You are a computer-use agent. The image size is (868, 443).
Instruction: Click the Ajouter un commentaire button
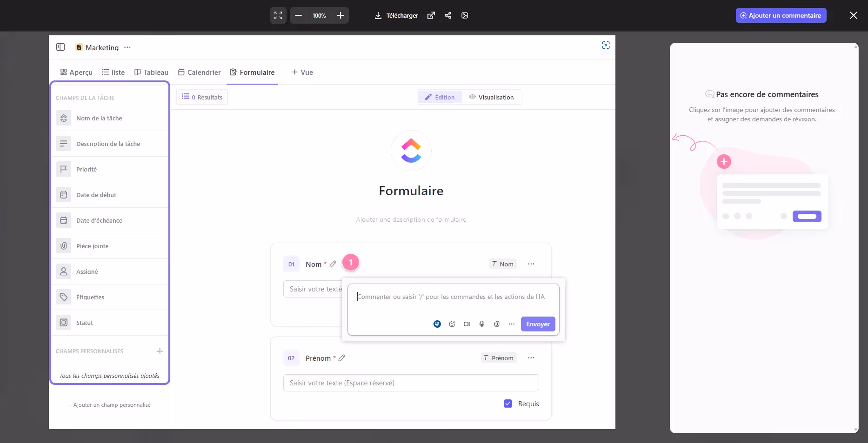(781, 15)
